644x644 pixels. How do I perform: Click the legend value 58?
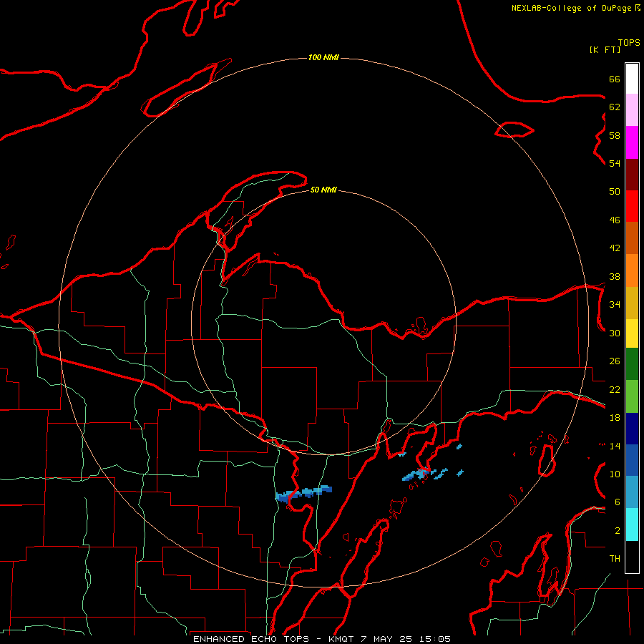pos(615,135)
